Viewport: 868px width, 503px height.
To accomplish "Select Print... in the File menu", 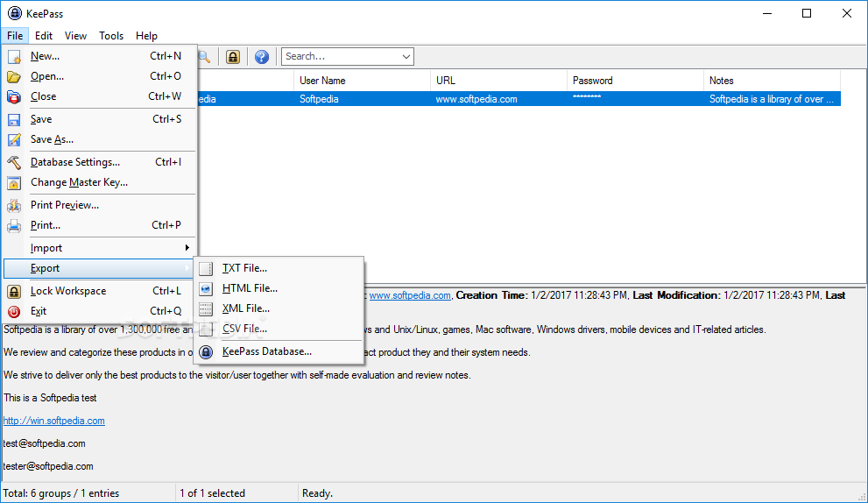I will click(100, 225).
